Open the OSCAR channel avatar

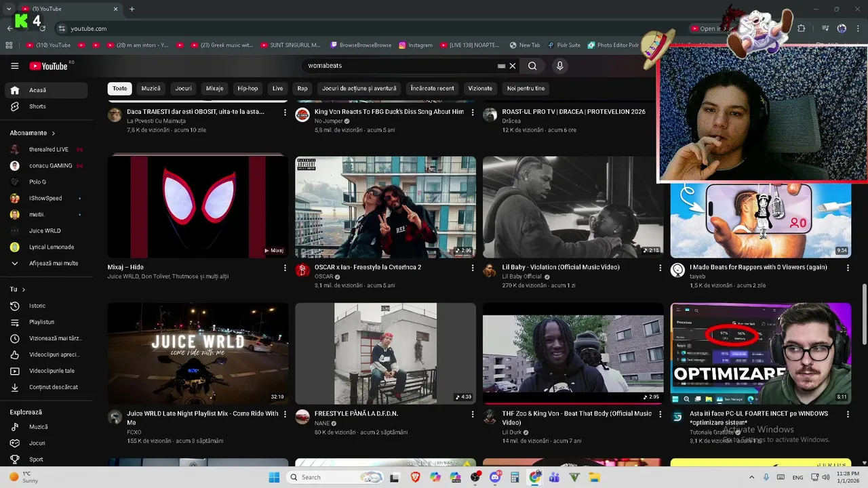[x=302, y=270]
